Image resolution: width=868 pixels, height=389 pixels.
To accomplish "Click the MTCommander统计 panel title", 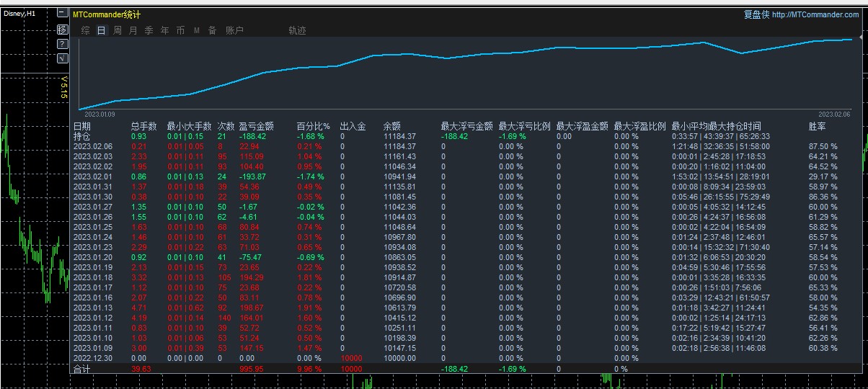I will pos(107,14).
